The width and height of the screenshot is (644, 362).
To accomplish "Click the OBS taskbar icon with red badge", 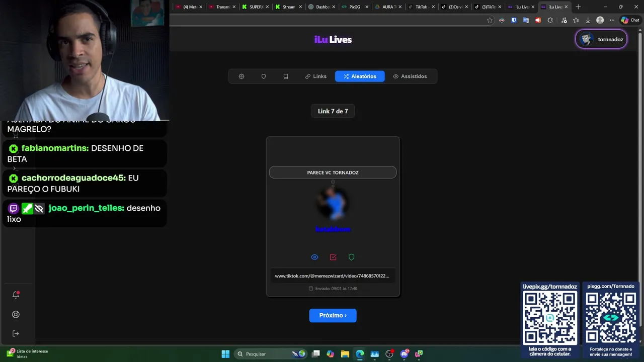I will [389, 354].
